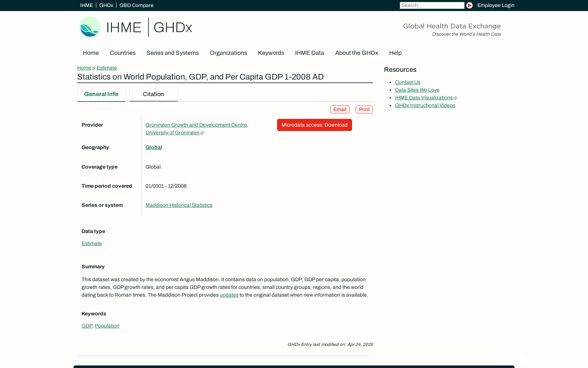The width and height of the screenshot is (588, 368).
Task: Open Series and Systems menu item
Action: (x=173, y=53)
